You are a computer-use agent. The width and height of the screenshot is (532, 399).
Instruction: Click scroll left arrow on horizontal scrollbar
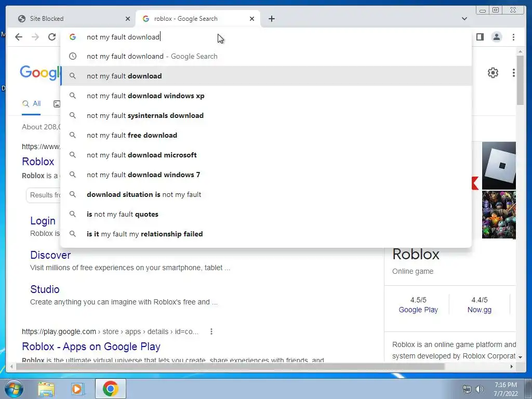(x=12, y=366)
